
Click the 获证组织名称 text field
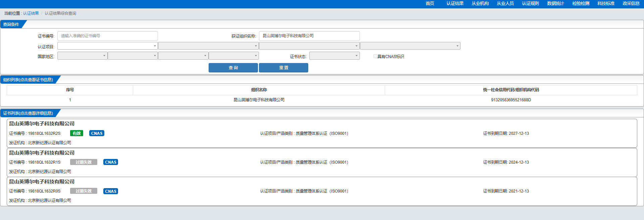[x=309, y=36]
